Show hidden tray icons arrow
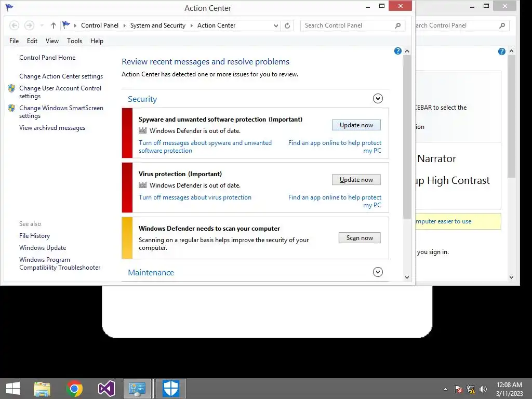This screenshot has width=532, height=399. (x=445, y=389)
